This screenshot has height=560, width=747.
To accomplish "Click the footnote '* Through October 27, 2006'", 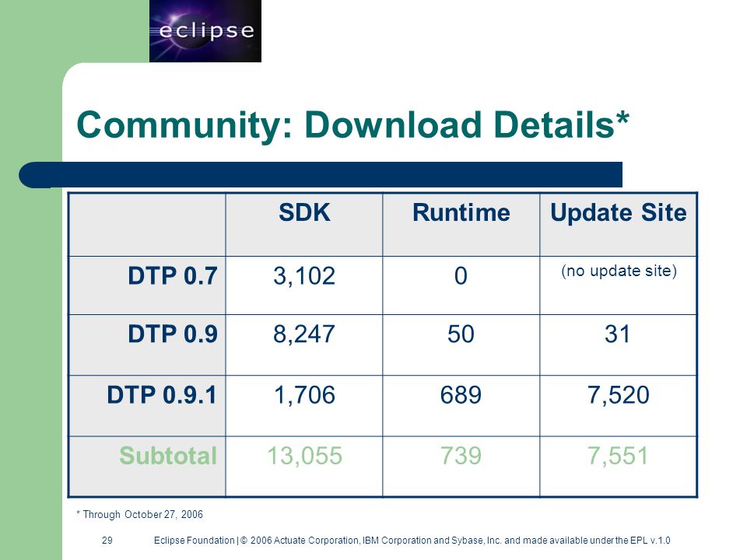I will [139, 514].
